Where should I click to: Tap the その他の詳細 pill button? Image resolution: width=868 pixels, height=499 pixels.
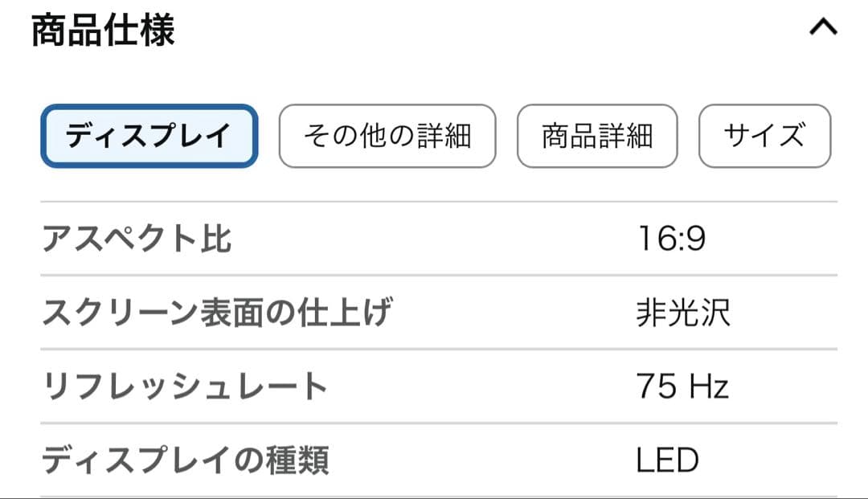pyautogui.click(x=387, y=136)
